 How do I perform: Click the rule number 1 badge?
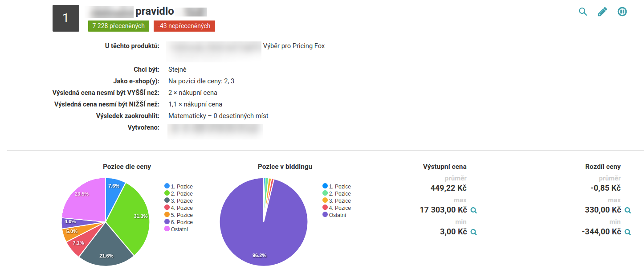[66, 18]
